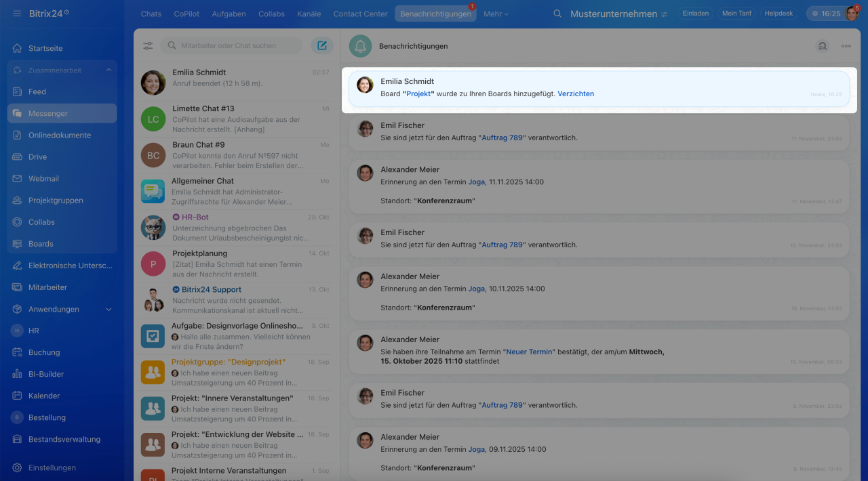
Task: Open Braun Chat #9
Action: click(236, 155)
